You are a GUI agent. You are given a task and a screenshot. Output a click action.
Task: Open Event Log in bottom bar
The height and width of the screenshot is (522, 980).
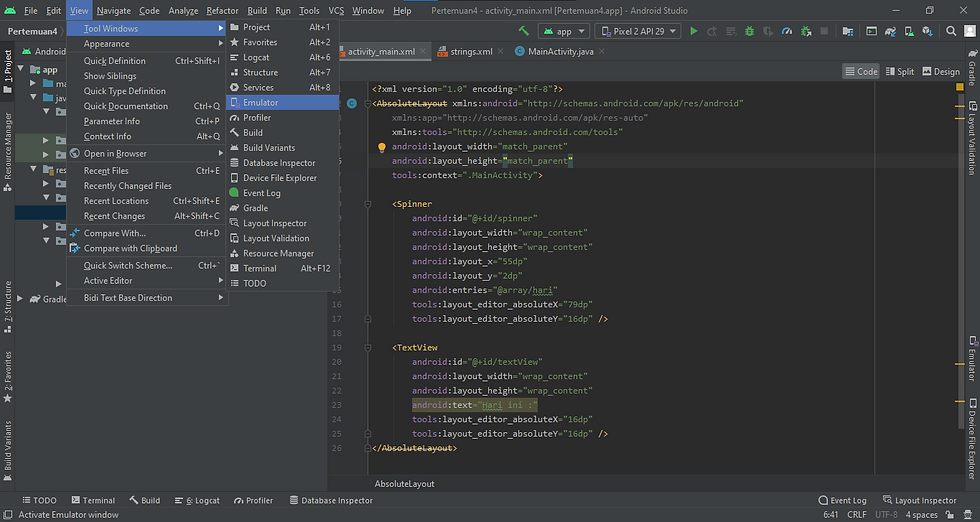pyautogui.click(x=842, y=500)
